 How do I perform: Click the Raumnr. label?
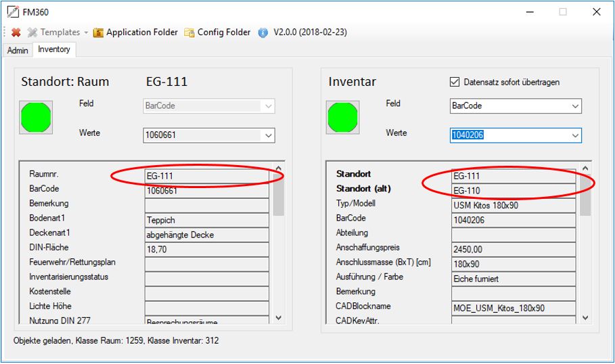(44, 174)
